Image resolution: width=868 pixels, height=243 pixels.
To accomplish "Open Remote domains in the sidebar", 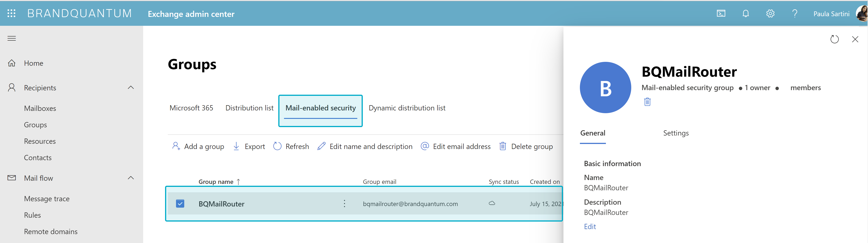I will coord(50,232).
